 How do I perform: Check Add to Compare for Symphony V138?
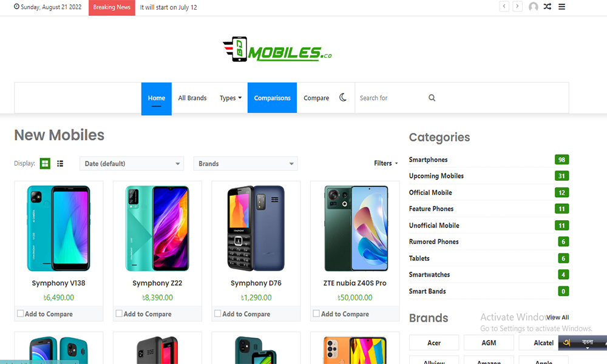(21, 313)
